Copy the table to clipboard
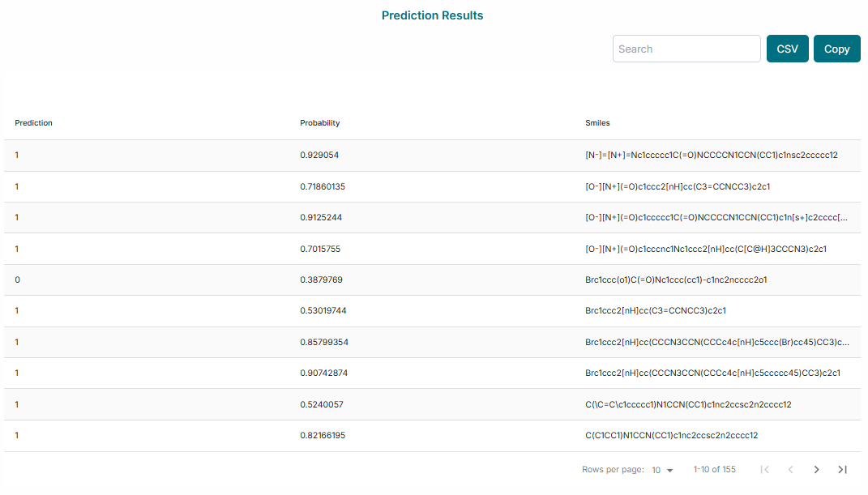868x495 pixels. point(836,49)
